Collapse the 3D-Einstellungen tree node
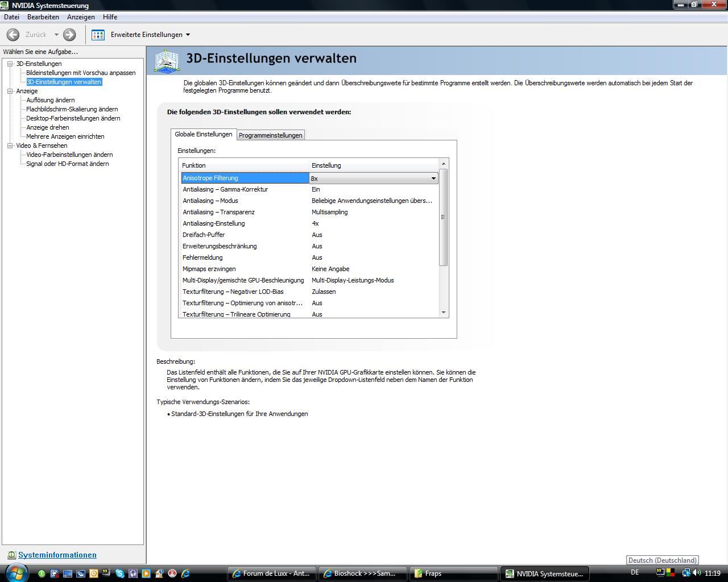 pyautogui.click(x=10, y=64)
